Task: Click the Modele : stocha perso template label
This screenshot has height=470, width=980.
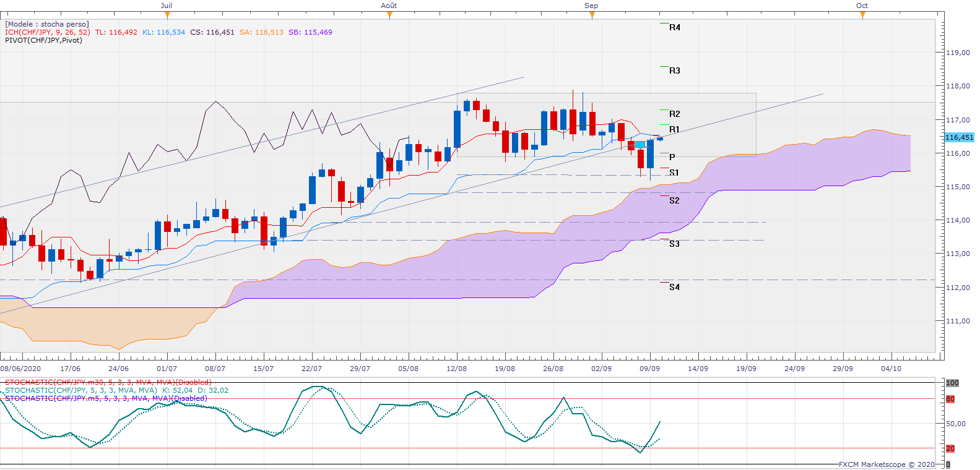Action: (x=47, y=24)
